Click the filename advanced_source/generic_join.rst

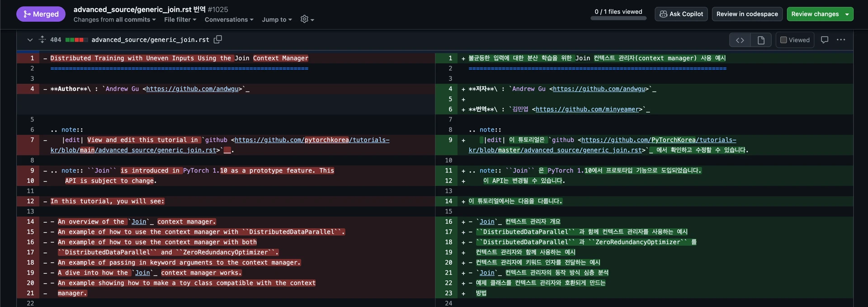[150, 40]
